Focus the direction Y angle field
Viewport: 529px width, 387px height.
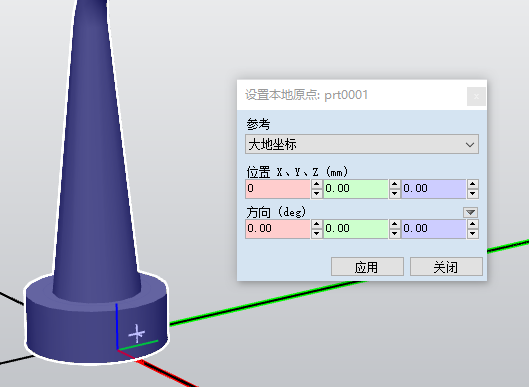coord(356,229)
